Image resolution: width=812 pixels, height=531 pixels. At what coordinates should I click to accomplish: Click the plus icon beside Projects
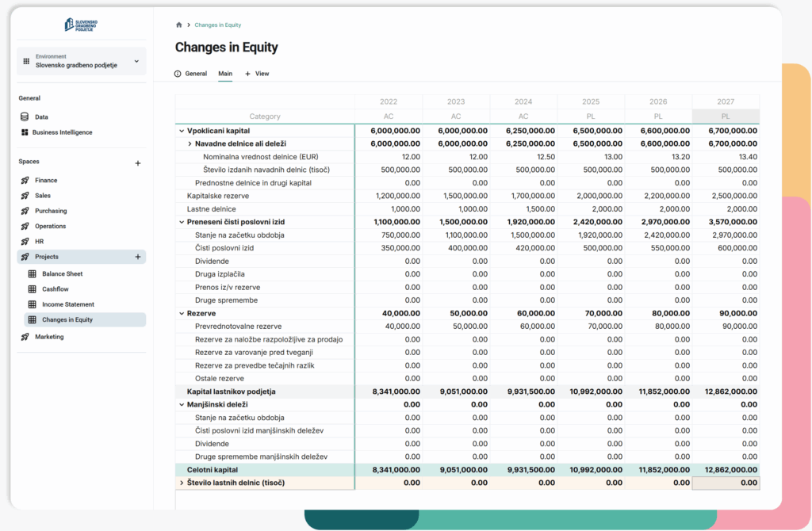coord(137,257)
